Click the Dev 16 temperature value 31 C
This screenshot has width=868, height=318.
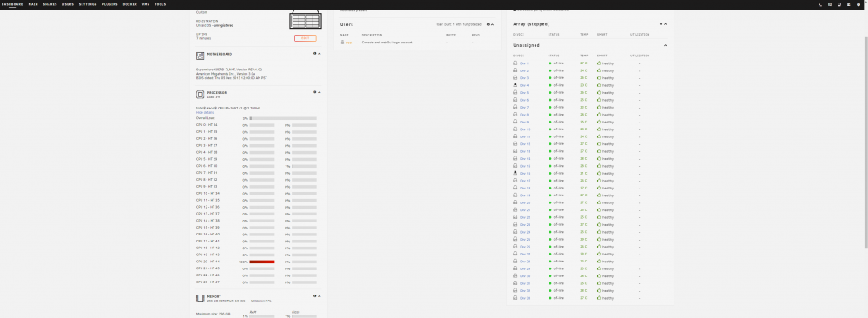(583, 174)
